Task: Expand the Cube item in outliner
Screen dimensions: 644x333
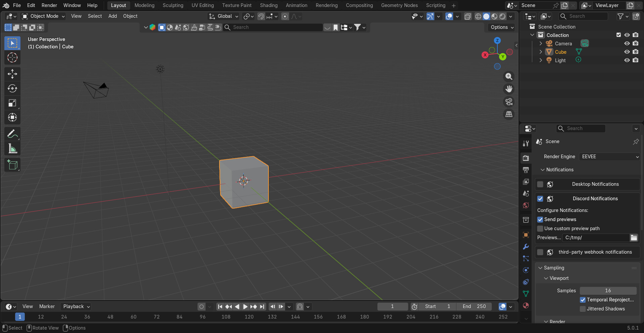Action: coord(541,52)
